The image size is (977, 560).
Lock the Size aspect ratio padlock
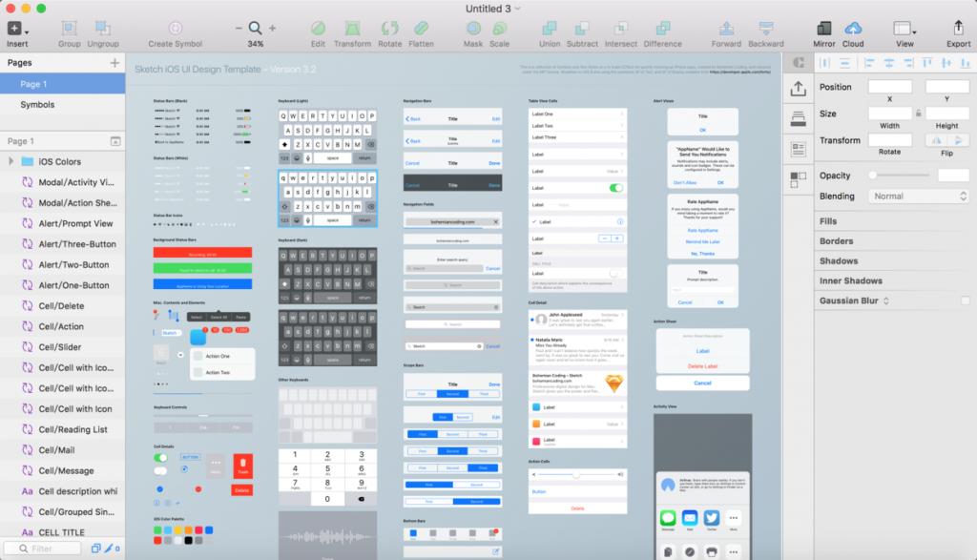coord(919,113)
